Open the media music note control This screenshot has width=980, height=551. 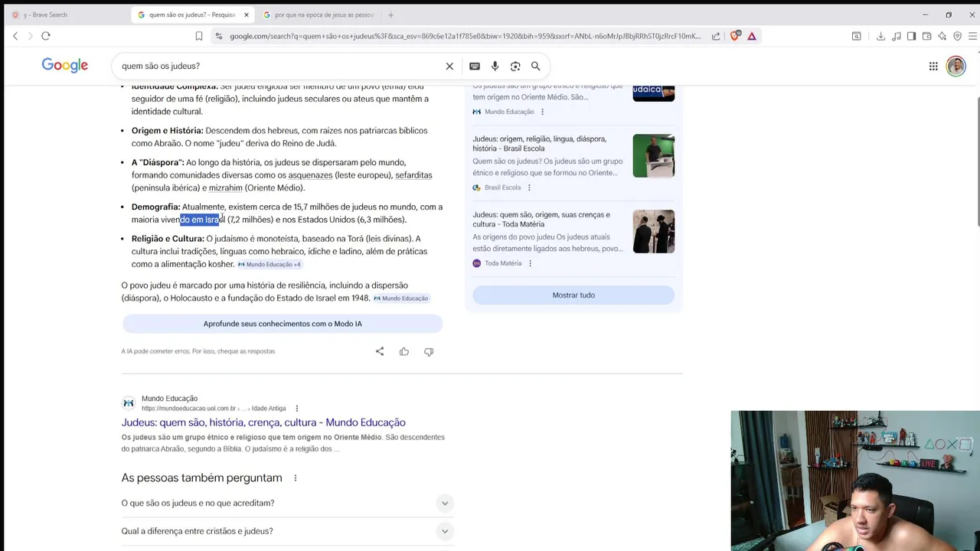click(897, 36)
